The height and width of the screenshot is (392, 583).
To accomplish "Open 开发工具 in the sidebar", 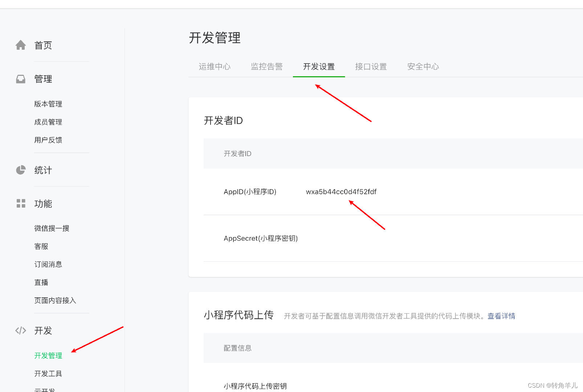I will tap(48, 373).
